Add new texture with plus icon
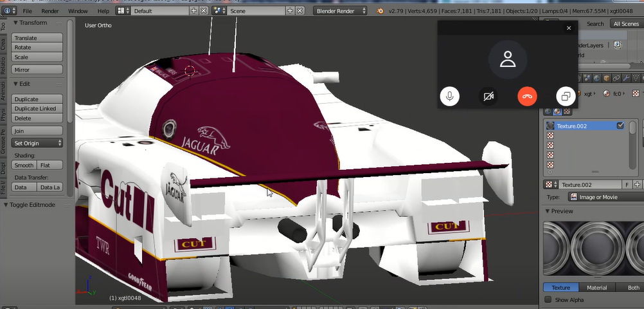This screenshot has height=309, width=644. pos(638,185)
